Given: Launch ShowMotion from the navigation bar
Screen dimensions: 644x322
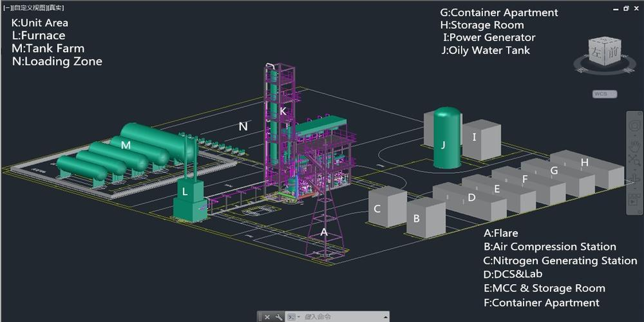Looking at the screenshot, I should pyautogui.click(x=634, y=201).
